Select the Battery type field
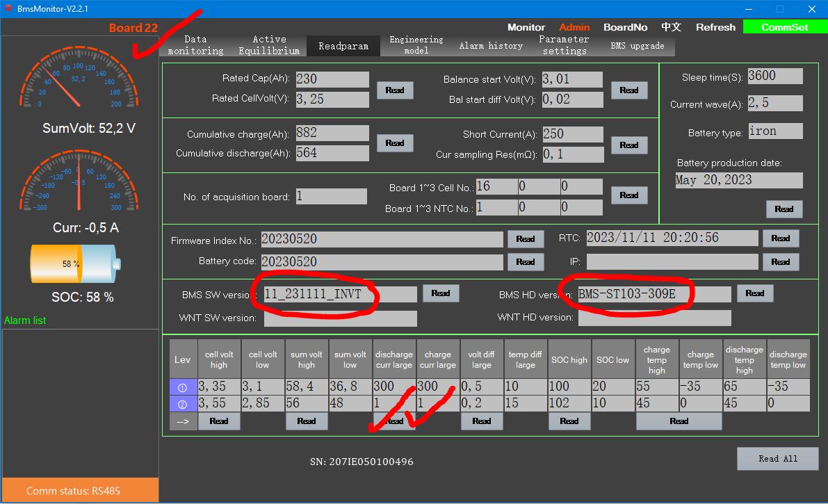 pos(774,131)
